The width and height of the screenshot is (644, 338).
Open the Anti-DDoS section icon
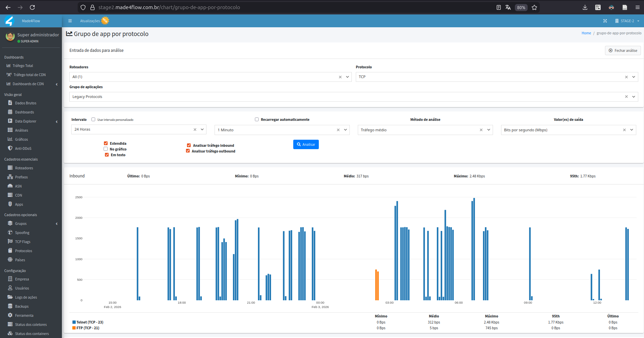tap(10, 148)
